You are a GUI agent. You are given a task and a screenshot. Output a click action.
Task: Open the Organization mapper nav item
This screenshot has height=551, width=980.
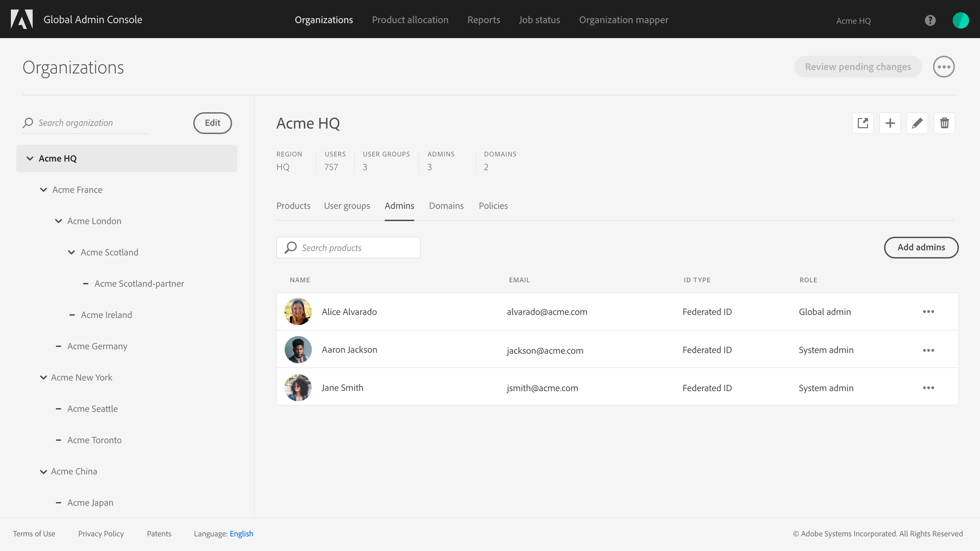623,20
